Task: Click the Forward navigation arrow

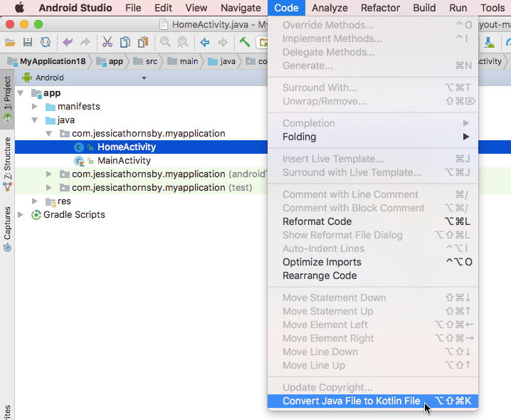Action: click(223, 43)
